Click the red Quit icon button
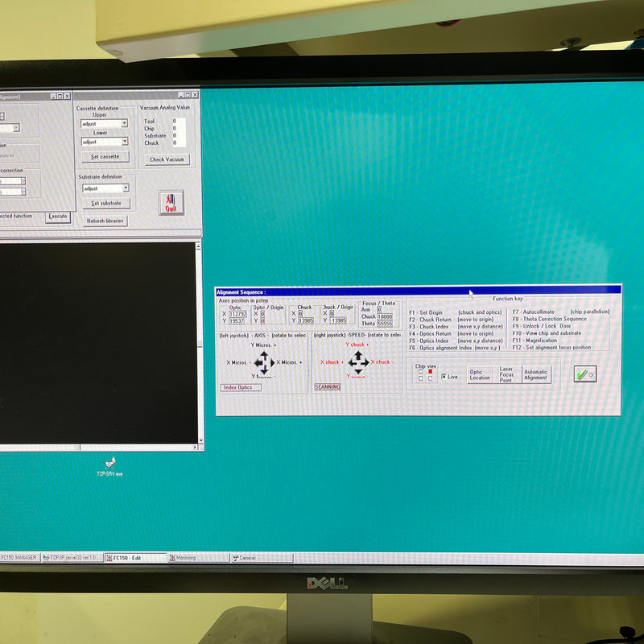 click(171, 202)
